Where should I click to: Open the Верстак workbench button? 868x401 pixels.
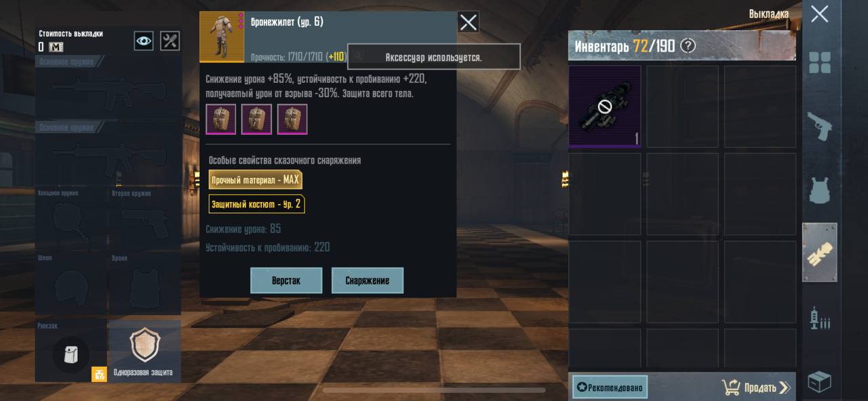point(286,280)
